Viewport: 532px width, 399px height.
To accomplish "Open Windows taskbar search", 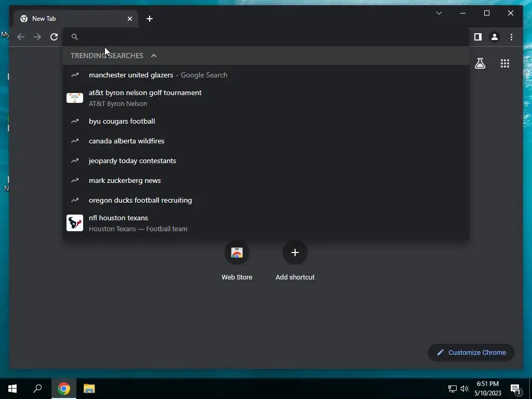I will tap(37, 389).
